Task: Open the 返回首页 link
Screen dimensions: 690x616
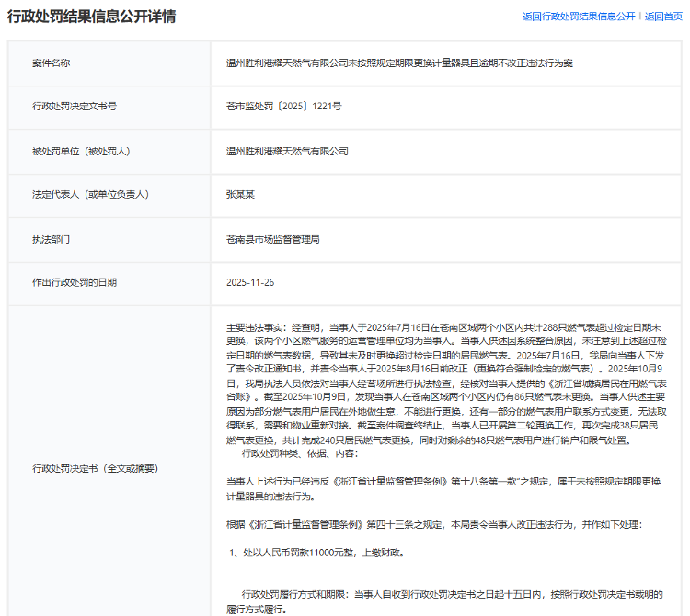Action: 663,17
